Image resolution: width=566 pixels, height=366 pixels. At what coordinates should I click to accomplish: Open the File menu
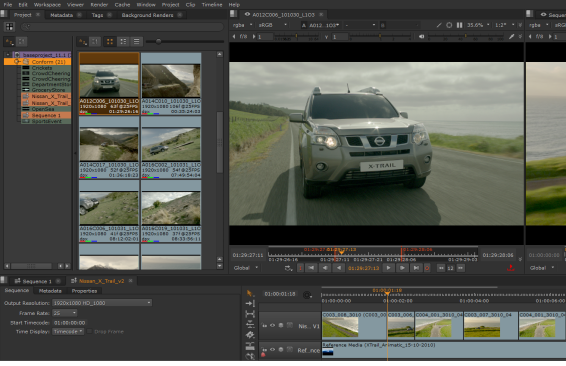(x=8, y=5)
